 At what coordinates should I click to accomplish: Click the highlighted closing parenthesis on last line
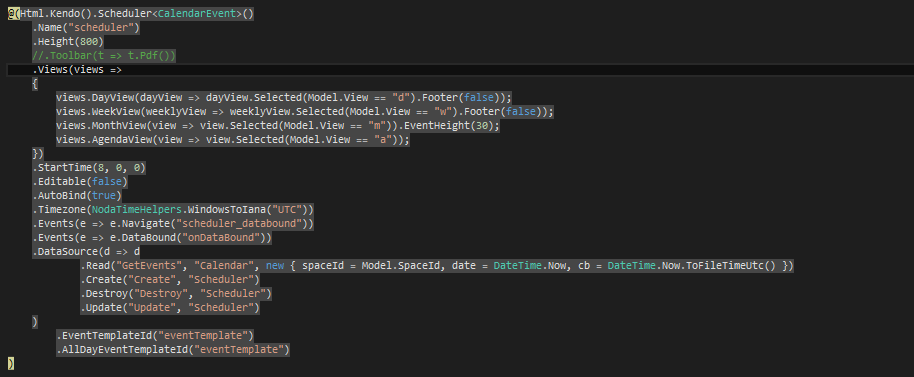pyautogui.click(x=10, y=363)
